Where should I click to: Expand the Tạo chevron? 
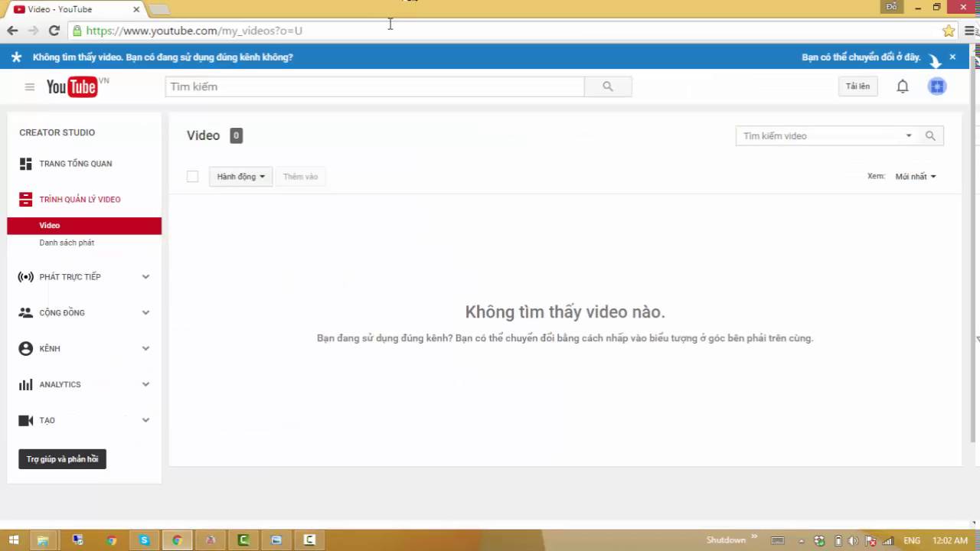pos(145,421)
